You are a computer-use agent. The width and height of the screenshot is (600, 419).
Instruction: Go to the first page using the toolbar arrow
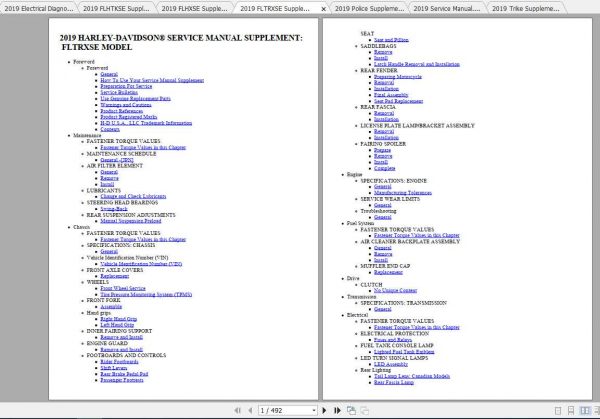[x=238, y=410]
